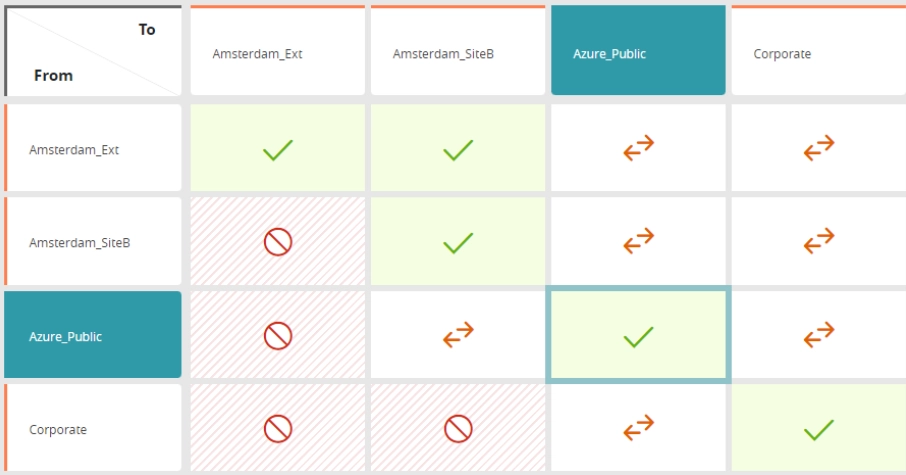Select the Azure_Public row header

coord(92,335)
